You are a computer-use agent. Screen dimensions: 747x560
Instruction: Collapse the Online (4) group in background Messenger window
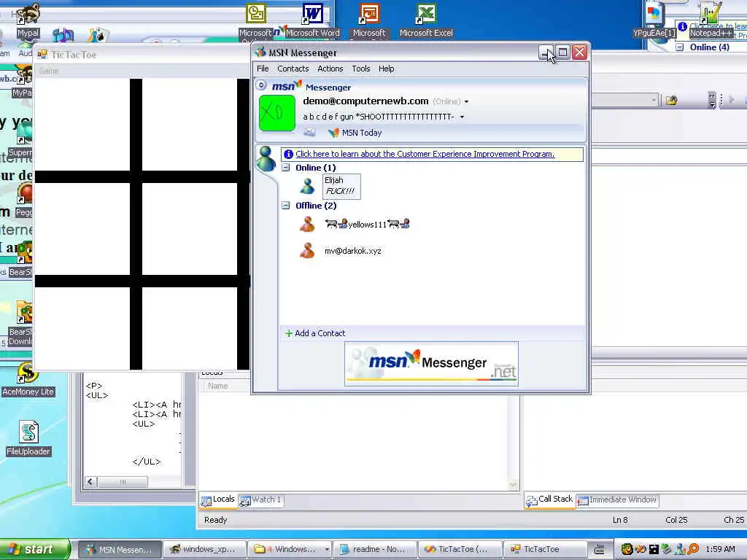point(680,47)
